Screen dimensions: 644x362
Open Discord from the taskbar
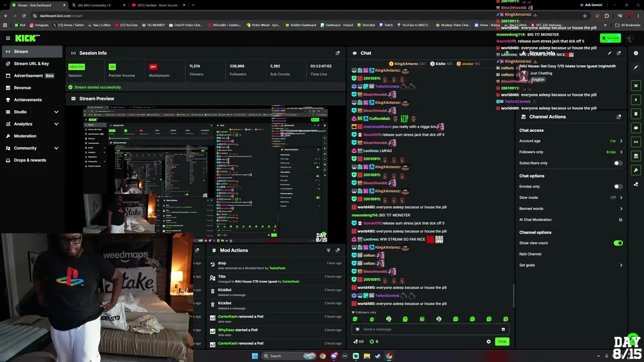coord(334,356)
